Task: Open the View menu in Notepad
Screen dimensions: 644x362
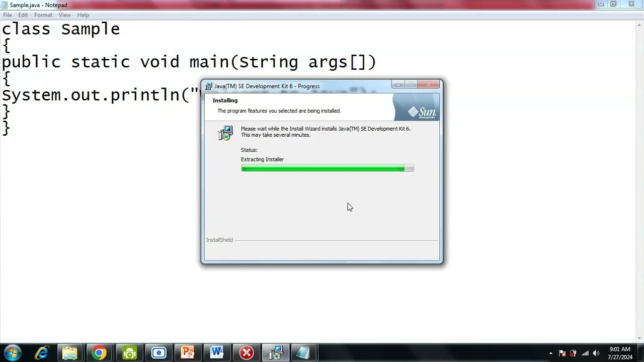Action: (64, 15)
